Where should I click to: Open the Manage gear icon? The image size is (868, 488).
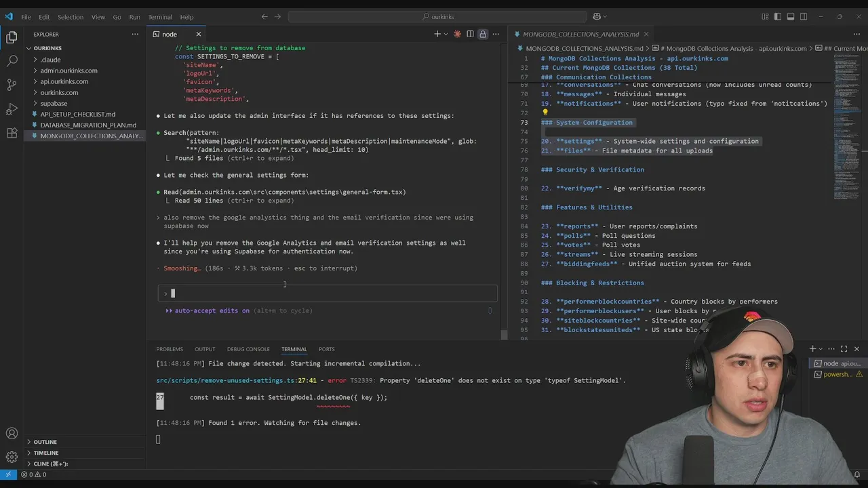(12, 457)
